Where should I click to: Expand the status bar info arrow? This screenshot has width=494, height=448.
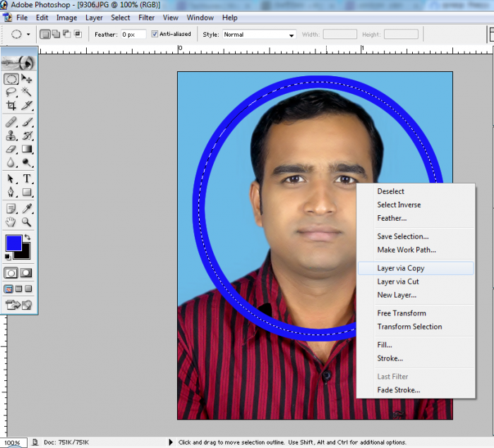point(171,442)
